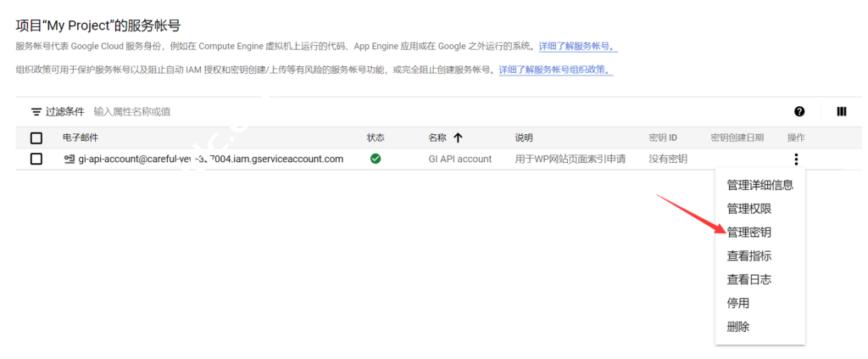The height and width of the screenshot is (359, 868).
Task: Choose 管理权限 from the context menu
Action: coord(749,209)
